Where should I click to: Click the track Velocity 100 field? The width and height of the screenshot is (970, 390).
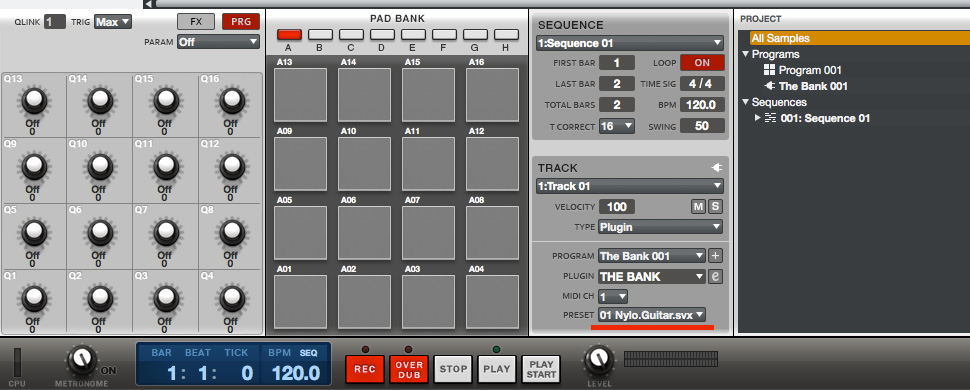tap(616, 207)
